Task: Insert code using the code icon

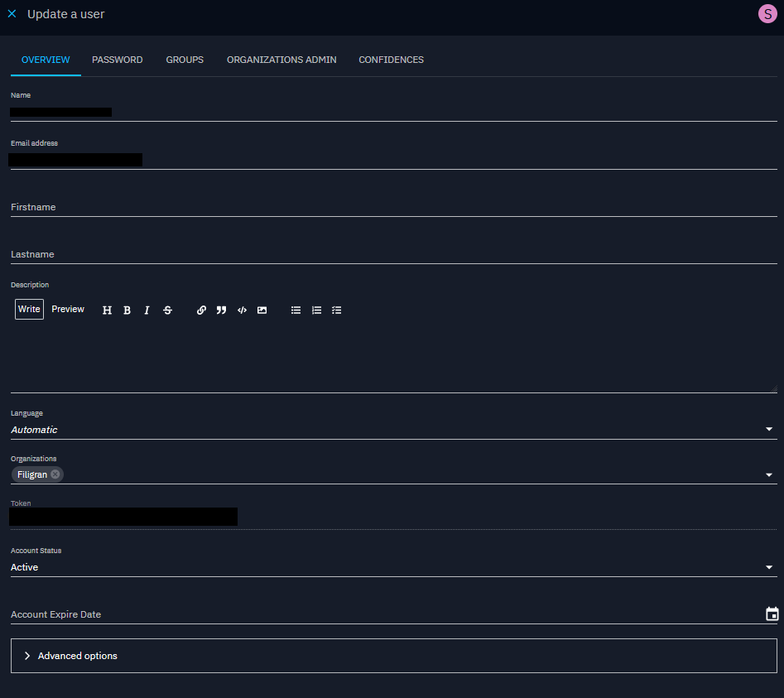Action: 242,310
